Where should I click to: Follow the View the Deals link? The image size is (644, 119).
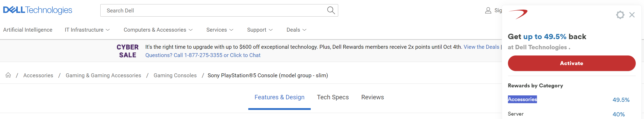tap(481, 47)
